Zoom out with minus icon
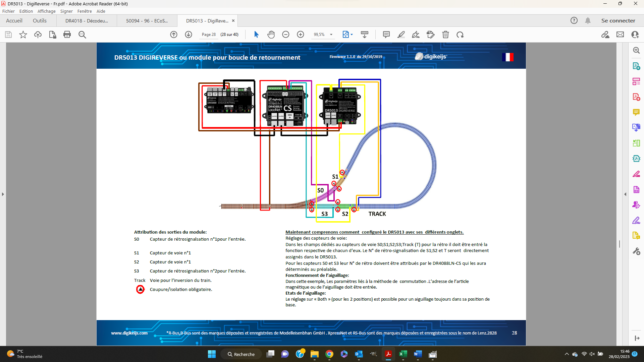 (286, 35)
